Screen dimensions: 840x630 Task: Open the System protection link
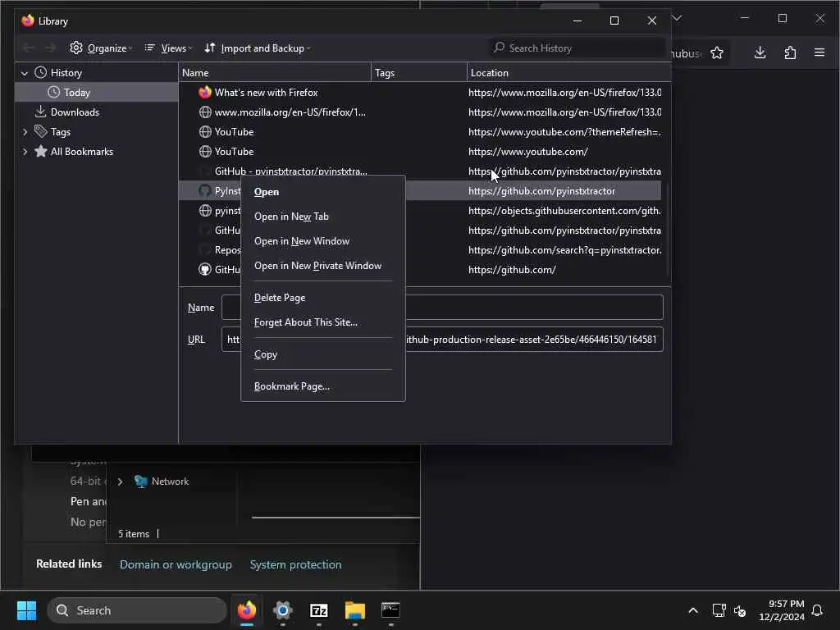pyautogui.click(x=295, y=564)
